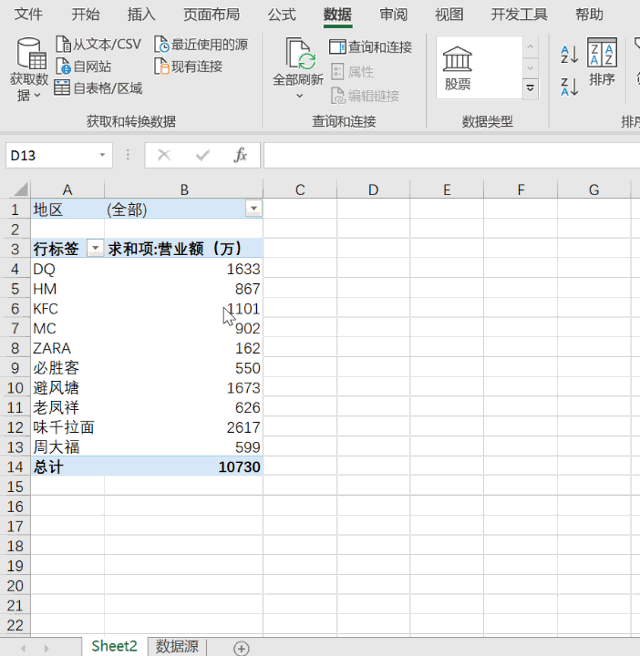Click the select-all corner triangle
This screenshot has height=656, width=640.
tap(20, 190)
